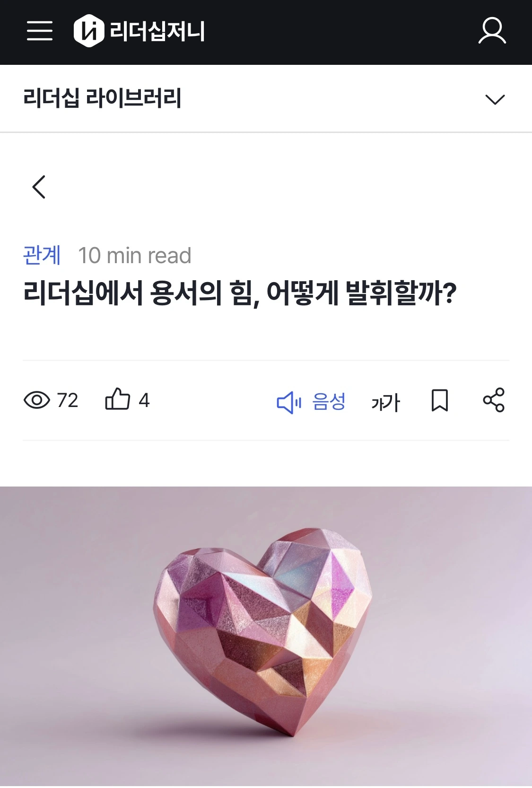The image size is (532, 788).
Task: Click the eye view count icon
Action: click(x=37, y=400)
